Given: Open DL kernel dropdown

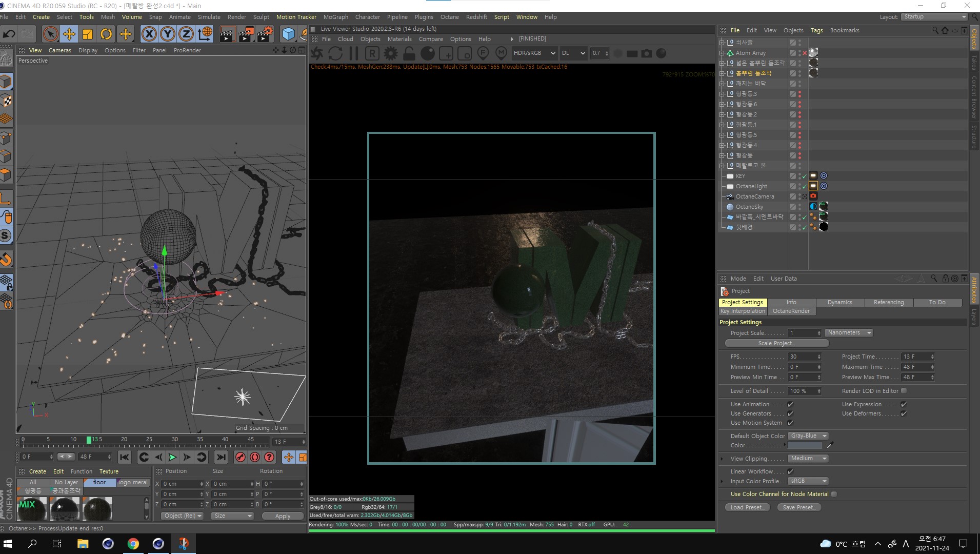Looking at the screenshot, I should pos(573,53).
